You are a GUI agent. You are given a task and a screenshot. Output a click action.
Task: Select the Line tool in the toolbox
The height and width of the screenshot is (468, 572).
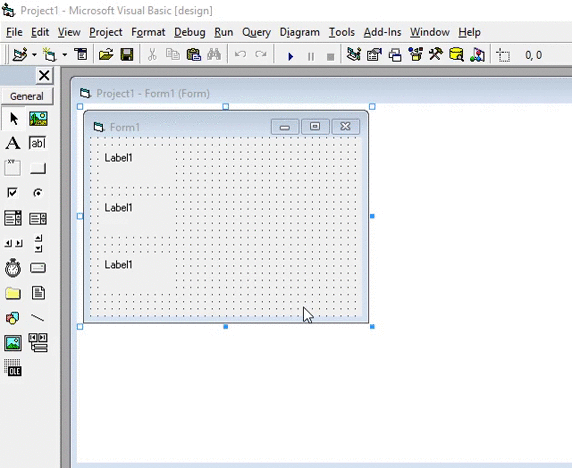tap(38, 318)
